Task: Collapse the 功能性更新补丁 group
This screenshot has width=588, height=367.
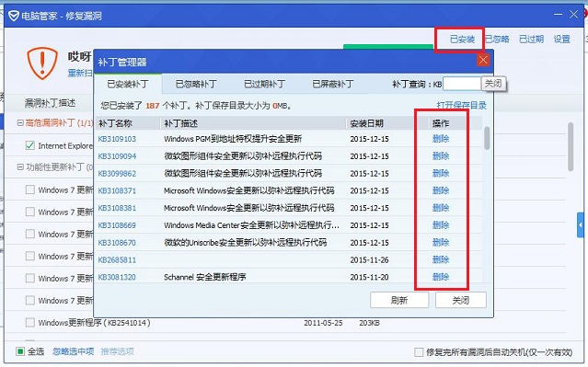Action: tap(20, 167)
